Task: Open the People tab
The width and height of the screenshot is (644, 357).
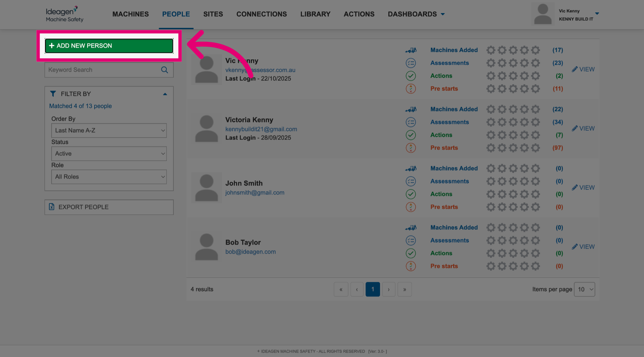Action: coord(176,14)
